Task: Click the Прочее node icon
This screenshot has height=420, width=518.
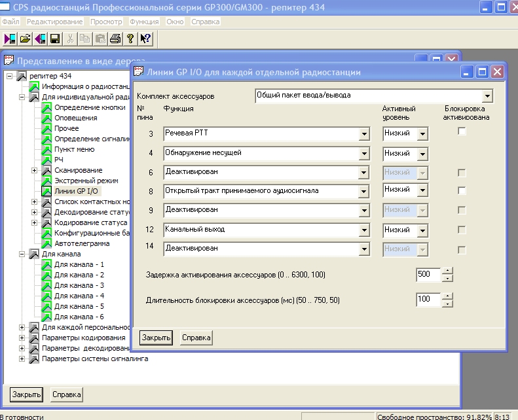Action: point(46,128)
